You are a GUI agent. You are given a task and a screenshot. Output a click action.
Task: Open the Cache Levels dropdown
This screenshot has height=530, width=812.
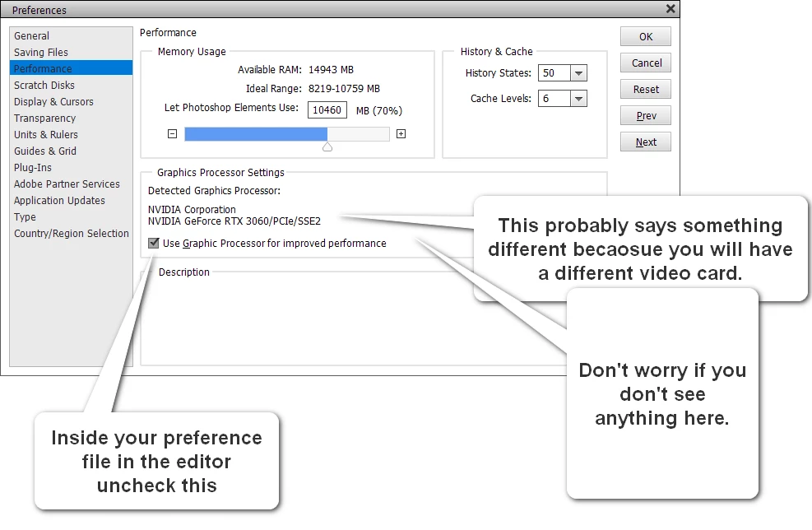(578, 99)
